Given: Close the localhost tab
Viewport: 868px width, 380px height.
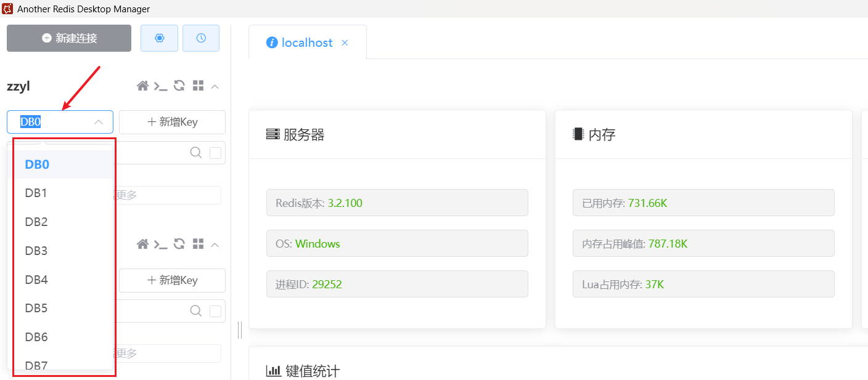Looking at the screenshot, I should [345, 42].
